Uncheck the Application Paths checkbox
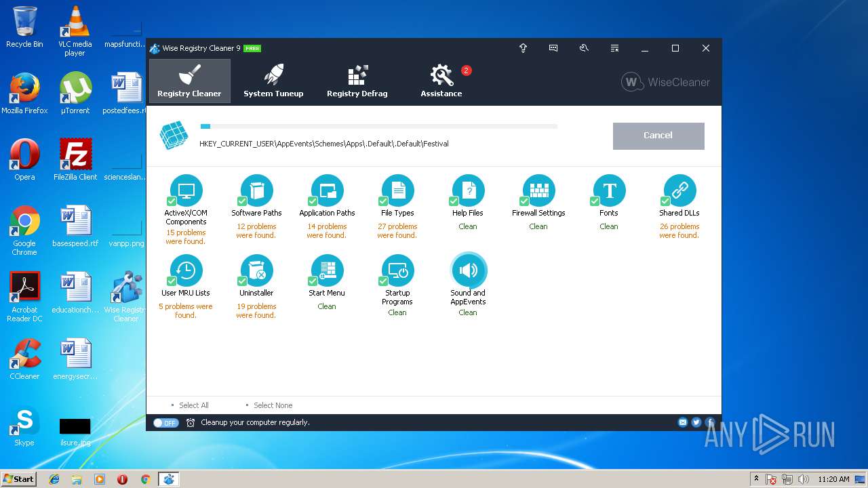The height and width of the screenshot is (488, 868). pos(313,201)
